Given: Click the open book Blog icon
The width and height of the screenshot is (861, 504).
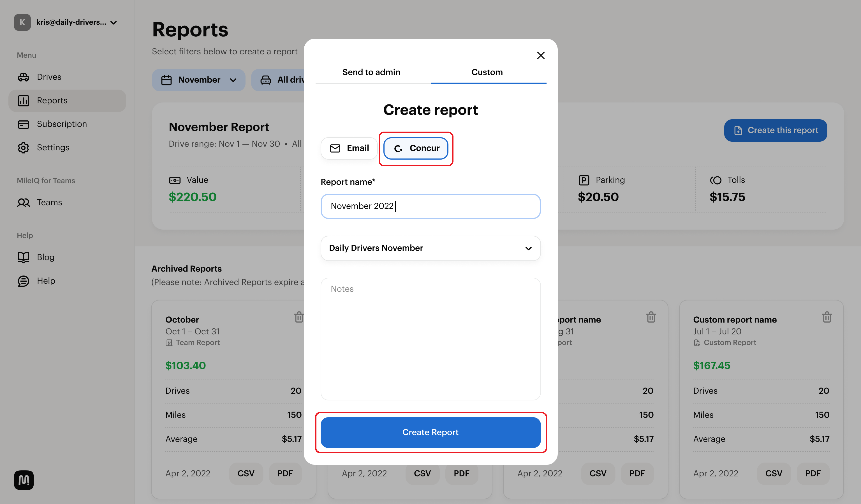Looking at the screenshot, I should (24, 257).
